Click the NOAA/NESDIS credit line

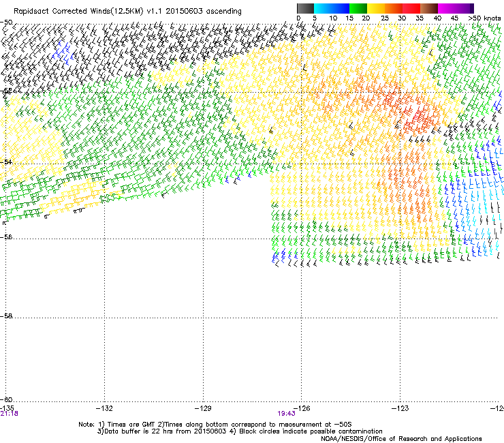point(401,439)
